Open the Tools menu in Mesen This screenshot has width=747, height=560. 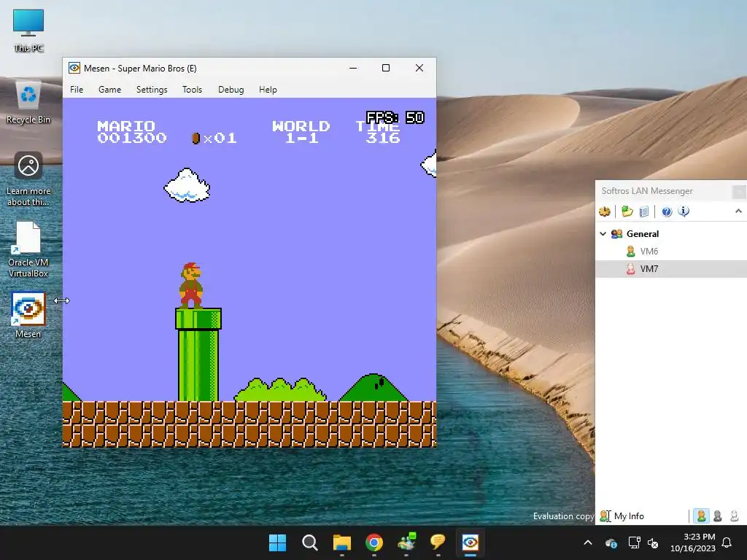click(x=192, y=90)
